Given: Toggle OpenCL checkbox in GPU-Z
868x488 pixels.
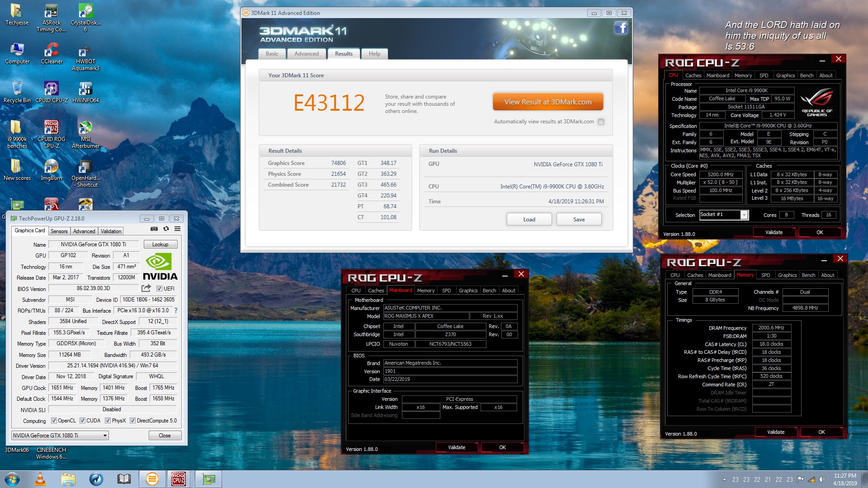Looking at the screenshot, I should 54,421.
